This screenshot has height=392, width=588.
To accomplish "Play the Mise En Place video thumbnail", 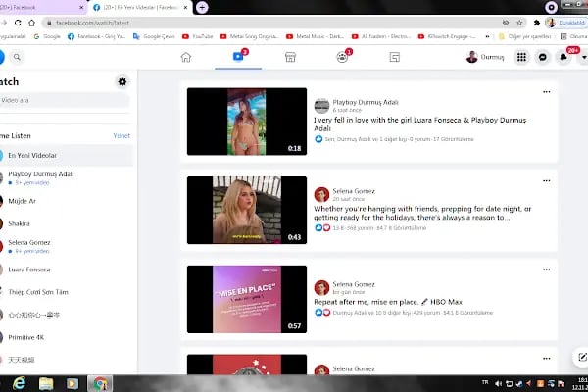I will [x=247, y=299].
